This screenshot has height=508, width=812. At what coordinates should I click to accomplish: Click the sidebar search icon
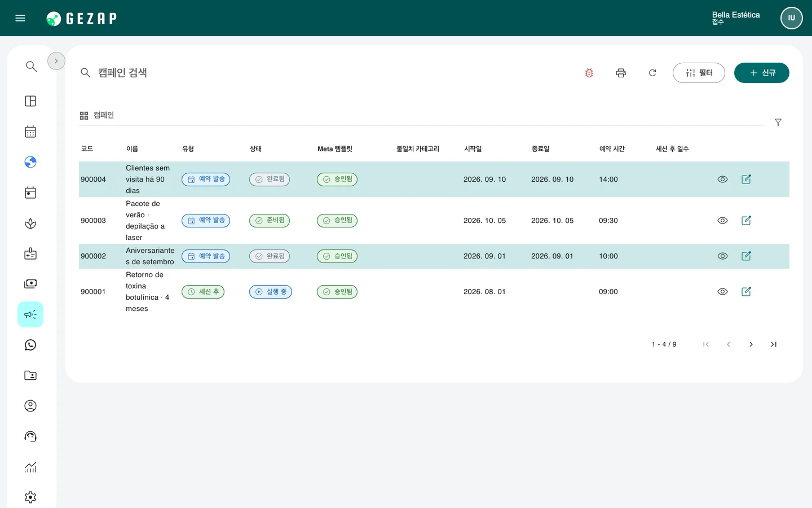tap(31, 67)
